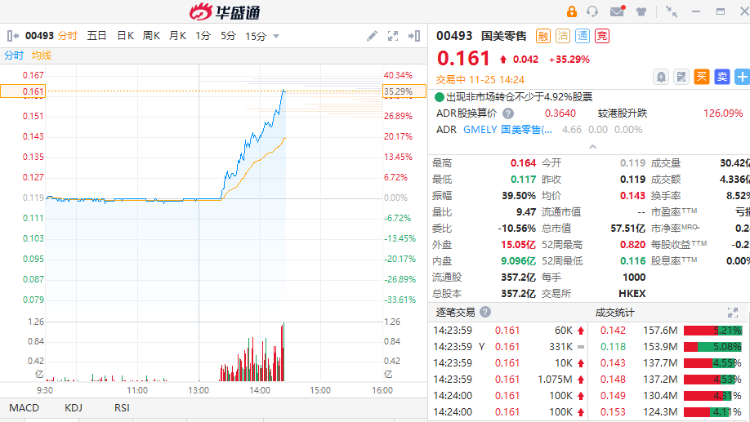Open the 15分 period dropdown arrow
The width and height of the screenshot is (750, 422).
point(276,36)
